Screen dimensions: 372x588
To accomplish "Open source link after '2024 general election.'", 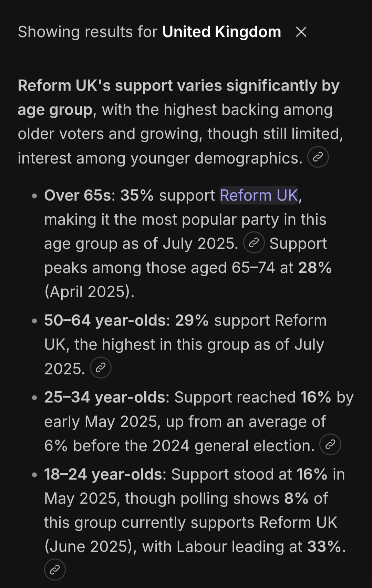I will tap(330, 445).
